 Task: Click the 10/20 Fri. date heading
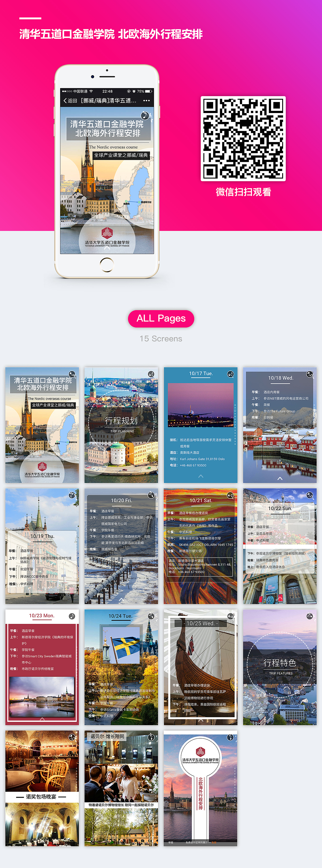122,500
